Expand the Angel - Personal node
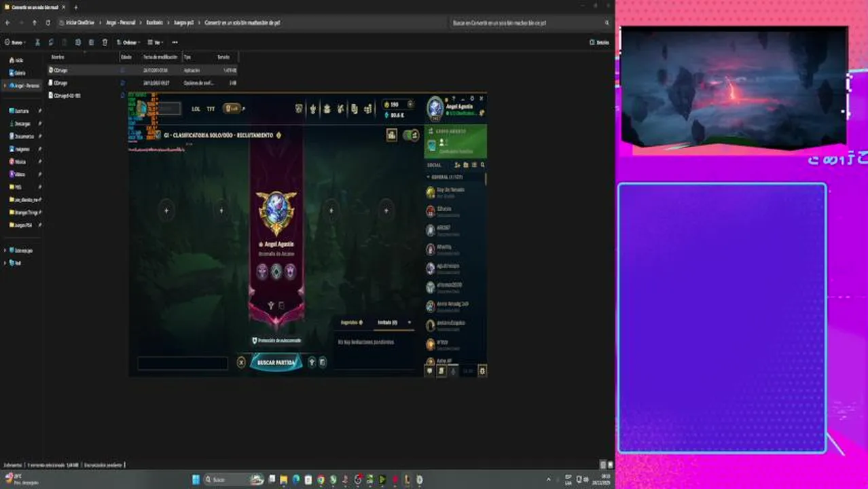 pyautogui.click(x=4, y=86)
